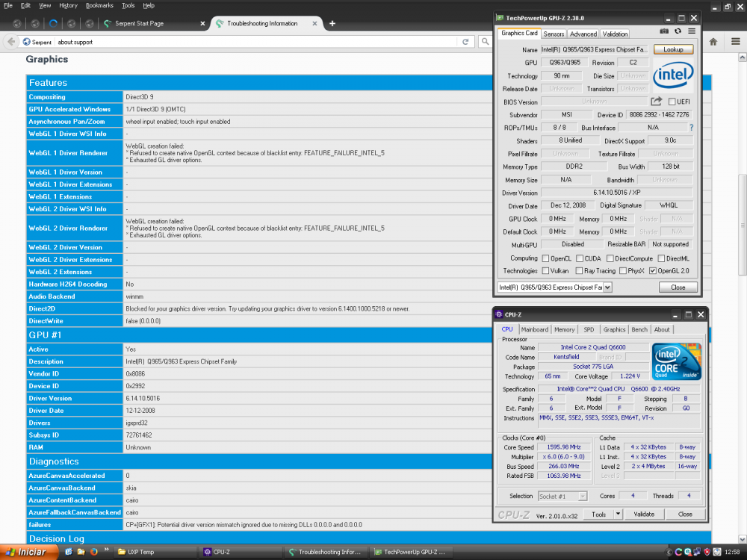Click the browser home icon
747x560 pixels.
(713, 42)
